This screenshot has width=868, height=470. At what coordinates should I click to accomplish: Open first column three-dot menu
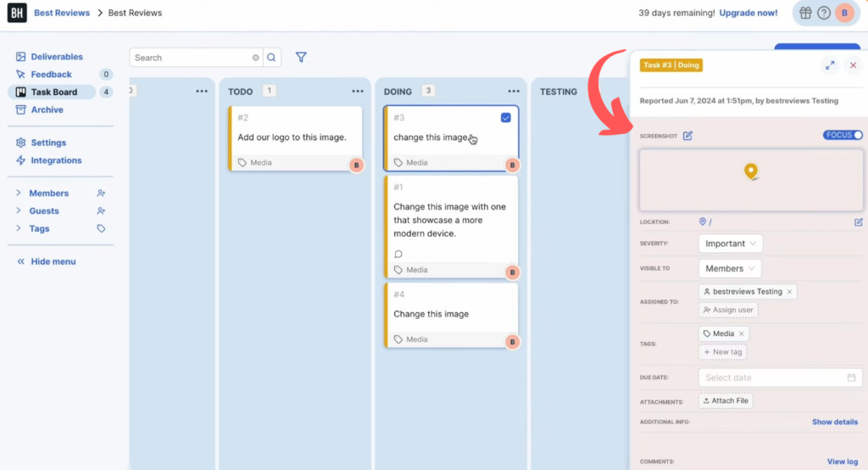click(202, 92)
